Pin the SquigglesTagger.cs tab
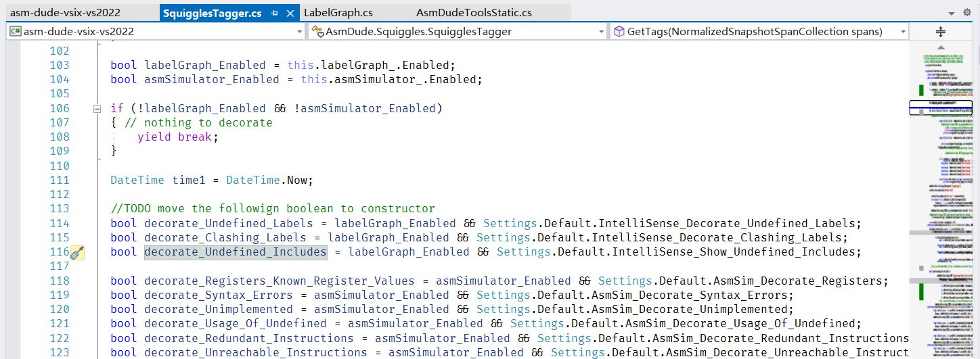Viewport: 980px width, 359px height. [274, 13]
